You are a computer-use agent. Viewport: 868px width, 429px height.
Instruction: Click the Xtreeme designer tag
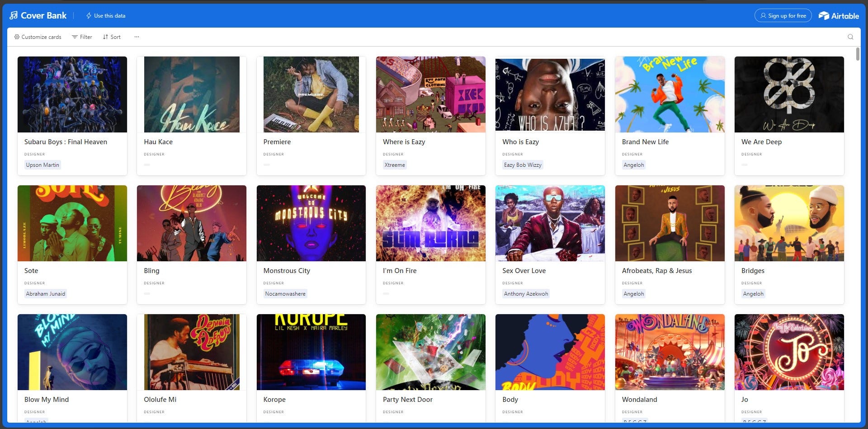point(395,165)
